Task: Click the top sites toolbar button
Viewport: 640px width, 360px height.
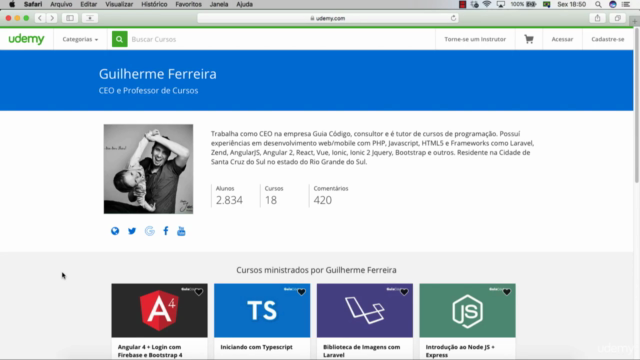Action: pos(90,18)
